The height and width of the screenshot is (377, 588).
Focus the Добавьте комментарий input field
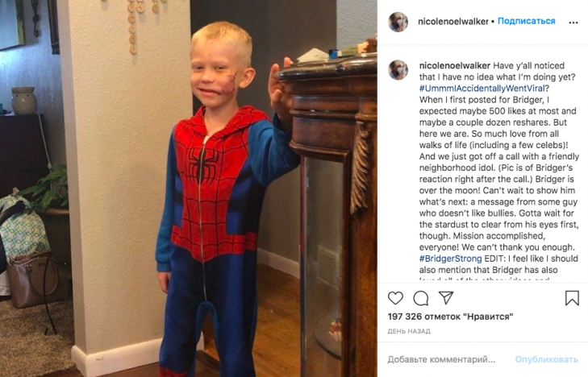pos(441,359)
